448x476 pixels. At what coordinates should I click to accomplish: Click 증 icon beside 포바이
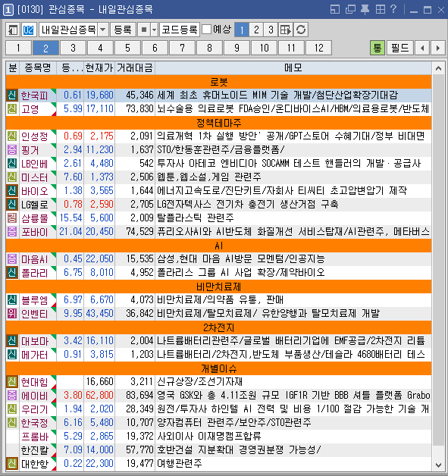(x=12, y=232)
